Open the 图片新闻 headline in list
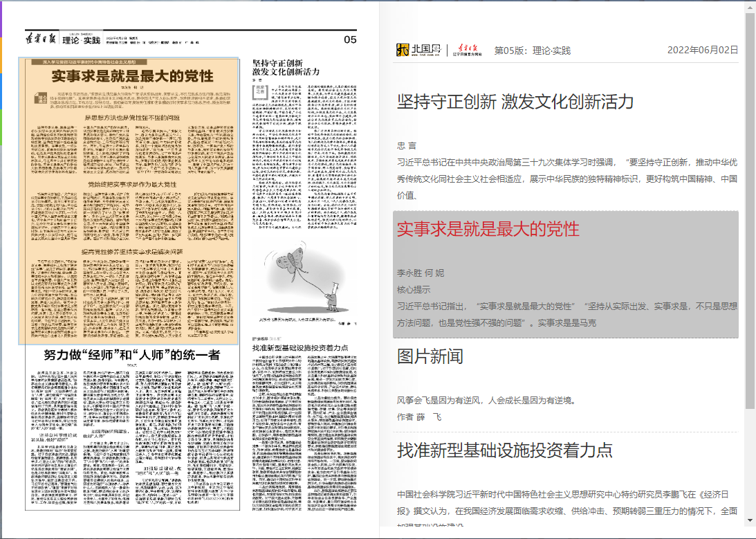756x539 pixels. 430,356
